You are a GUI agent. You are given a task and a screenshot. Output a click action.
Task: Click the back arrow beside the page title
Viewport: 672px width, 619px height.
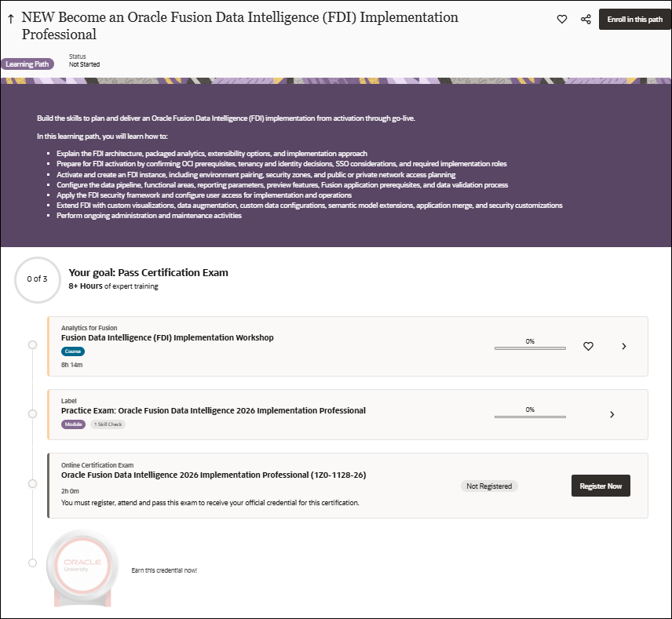[11, 18]
